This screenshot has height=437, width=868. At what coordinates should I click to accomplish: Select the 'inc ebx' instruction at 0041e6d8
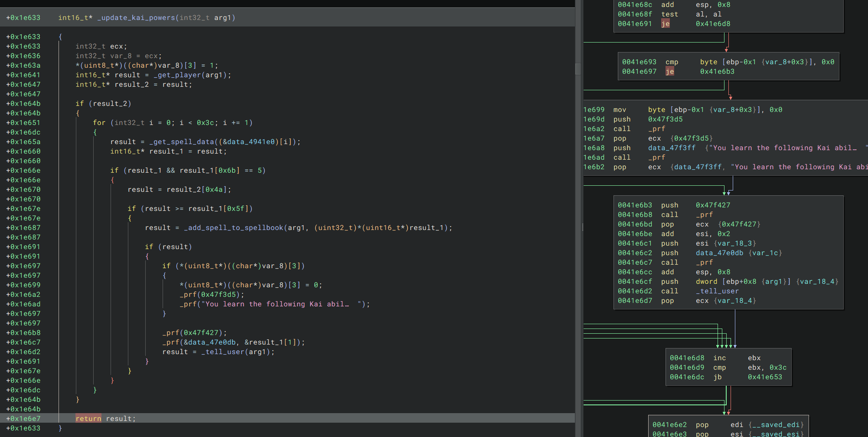tap(719, 358)
